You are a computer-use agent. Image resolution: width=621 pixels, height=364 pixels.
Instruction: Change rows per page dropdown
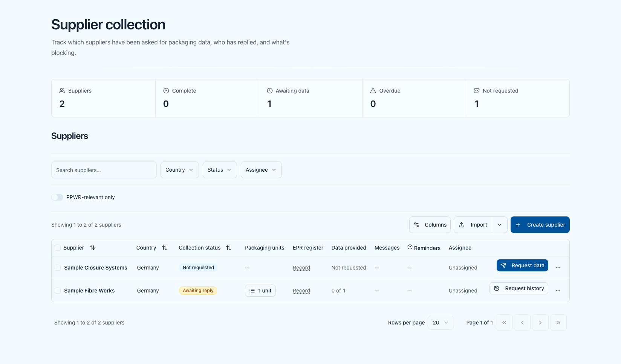coord(441,323)
